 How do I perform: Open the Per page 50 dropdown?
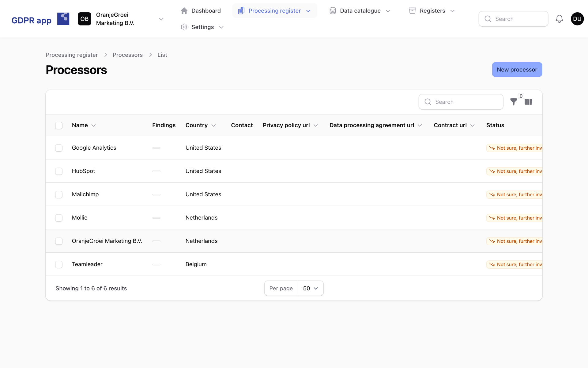(311, 288)
